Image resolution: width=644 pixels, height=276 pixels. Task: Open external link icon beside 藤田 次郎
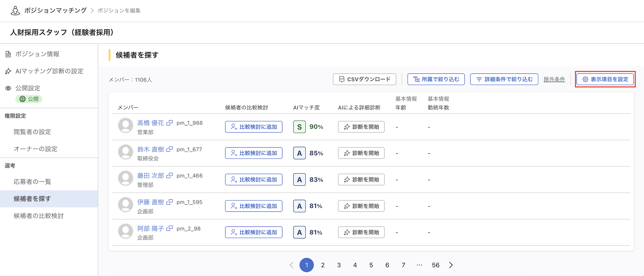(x=170, y=175)
